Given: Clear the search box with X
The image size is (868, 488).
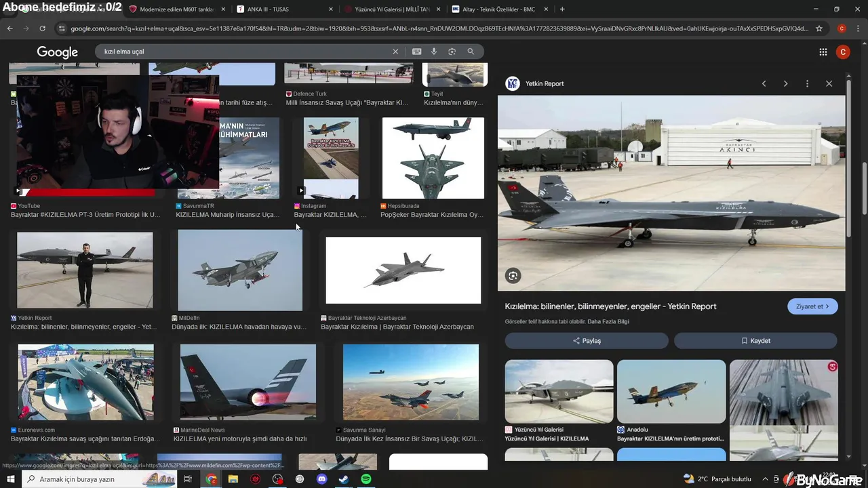Looking at the screenshot, I should click(395, 52).
